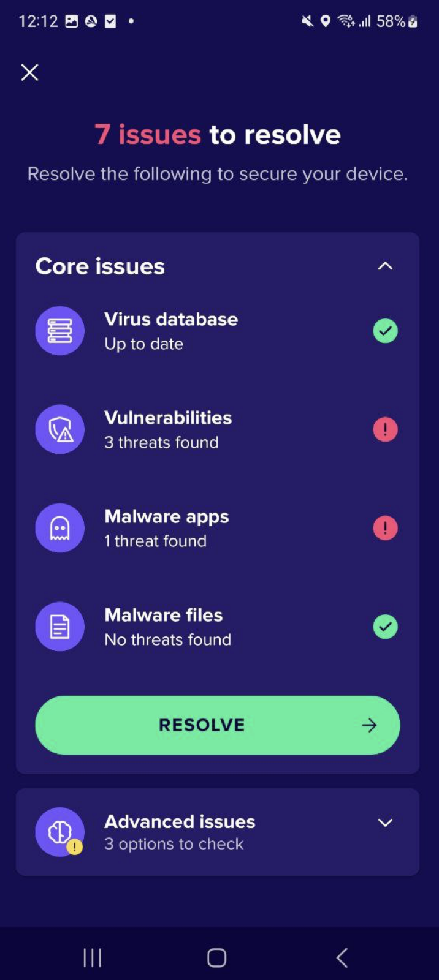Tap the Android home navigation button
Viewport: 439px width, 980px height.
pyautogui.click(x=217, y=957)
